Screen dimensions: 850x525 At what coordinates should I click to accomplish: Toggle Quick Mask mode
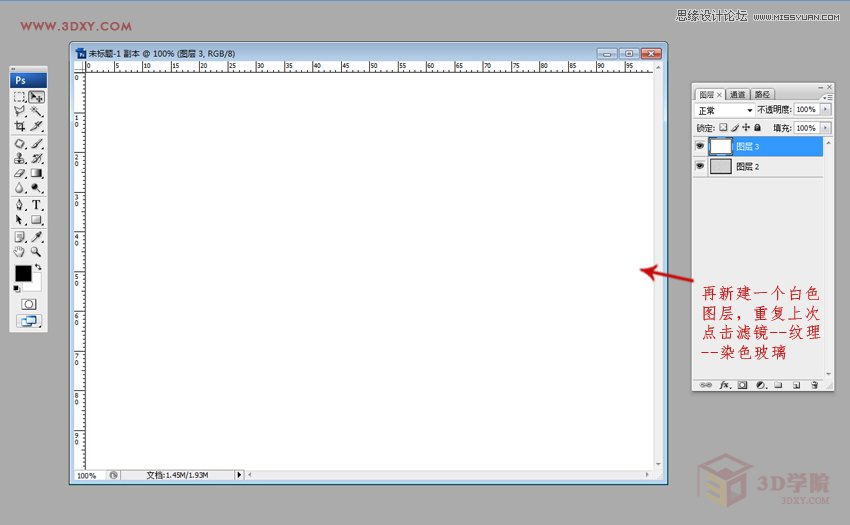29,304
